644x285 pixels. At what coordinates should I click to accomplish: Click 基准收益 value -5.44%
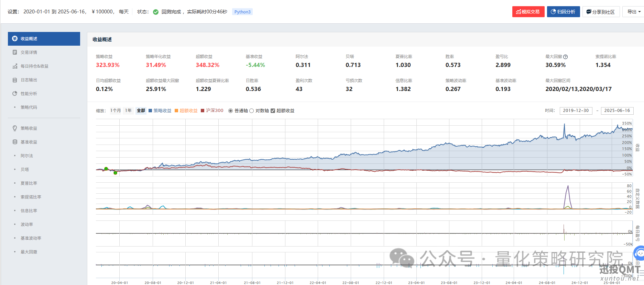pyautogui.click(x=255, y=65)
